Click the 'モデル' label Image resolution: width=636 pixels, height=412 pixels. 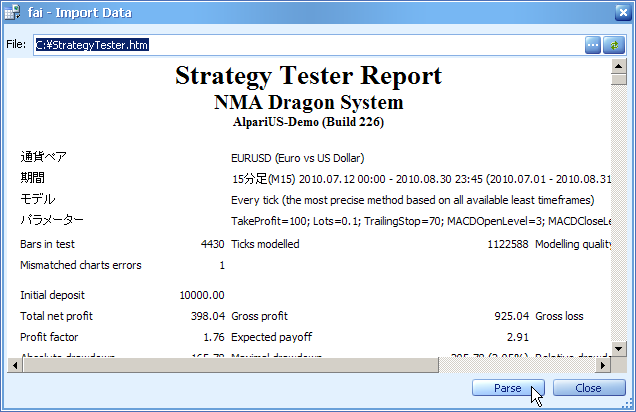(38, 199)
